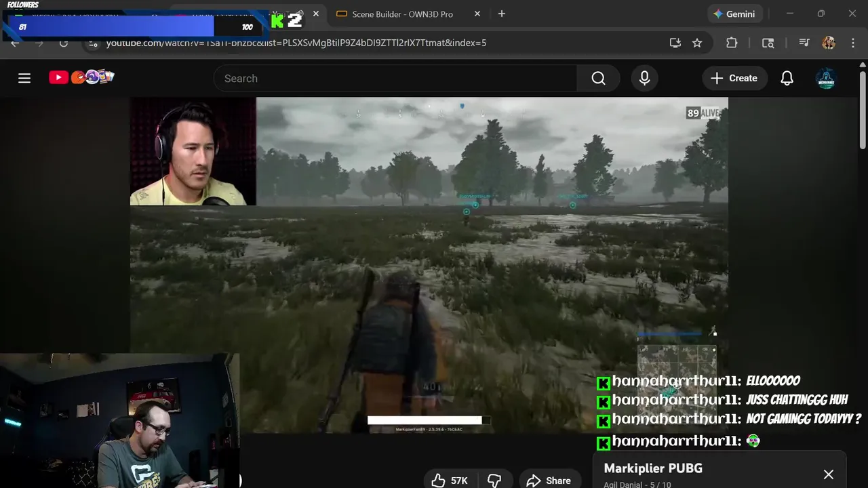This screenshot has height=488, width=868.
Task: Restore down the Chrome window
Action: tap(821, 14)
